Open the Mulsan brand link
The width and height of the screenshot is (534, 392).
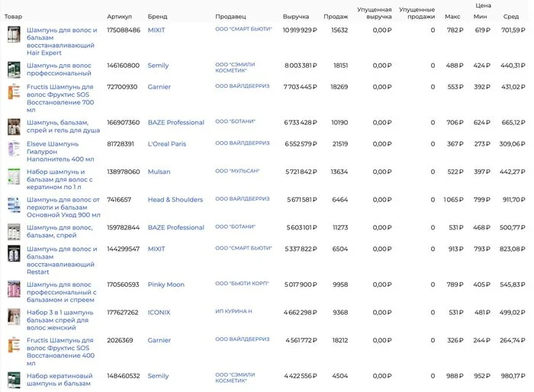[159, 172]
